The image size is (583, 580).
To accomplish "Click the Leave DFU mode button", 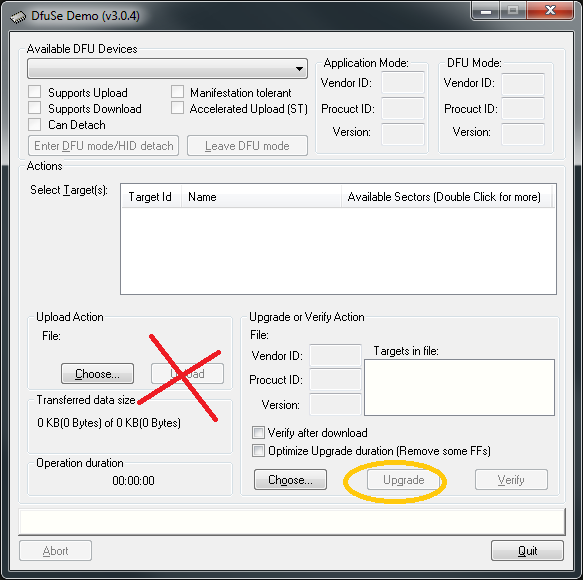I will pyautogui.click(x=247, y=145).
